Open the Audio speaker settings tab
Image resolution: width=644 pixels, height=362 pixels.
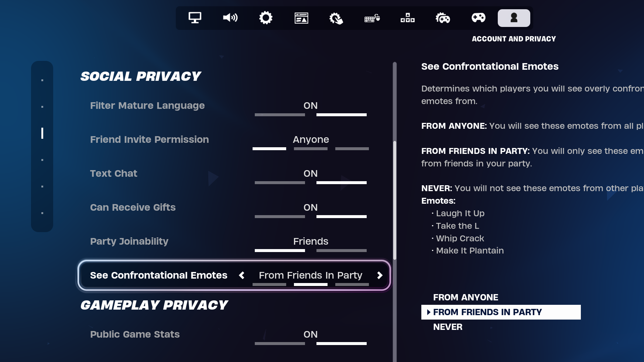coord(230,18)
